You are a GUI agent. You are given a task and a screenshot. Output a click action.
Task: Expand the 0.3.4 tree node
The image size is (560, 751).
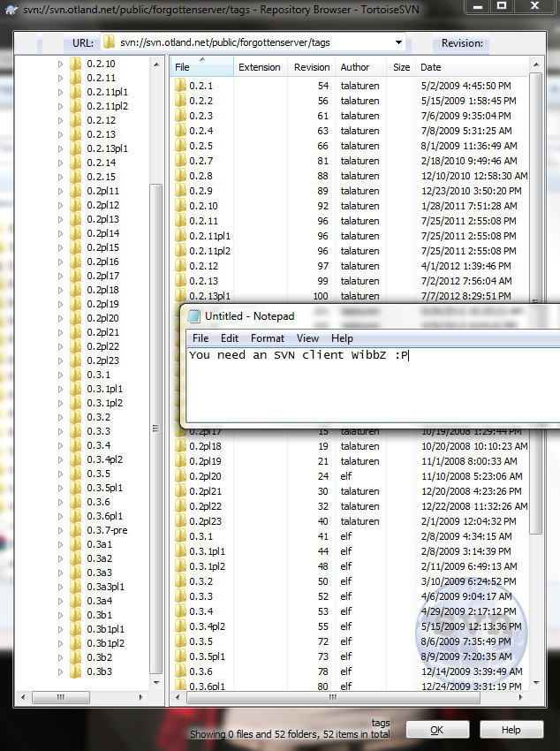coord(60,445)
